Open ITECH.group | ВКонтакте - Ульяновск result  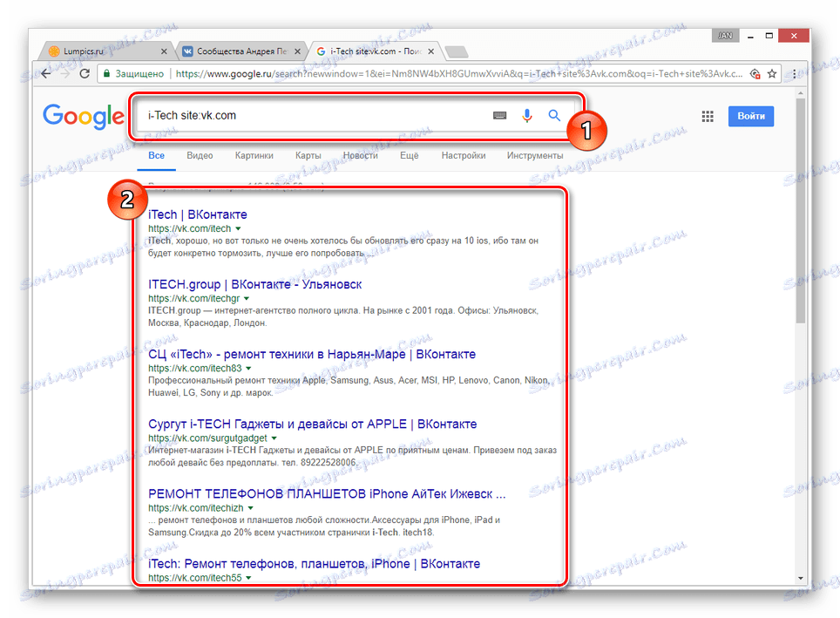pyautogui.click(x=255, y=285)
